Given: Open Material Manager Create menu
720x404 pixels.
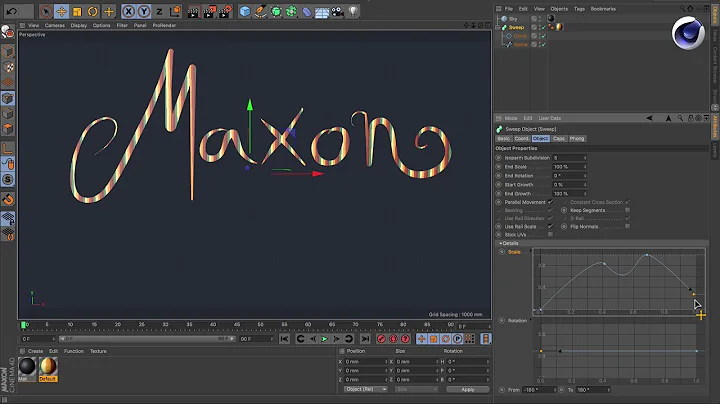Looking at the screenshot, I should pyautogui.click(x=35, y=351).
